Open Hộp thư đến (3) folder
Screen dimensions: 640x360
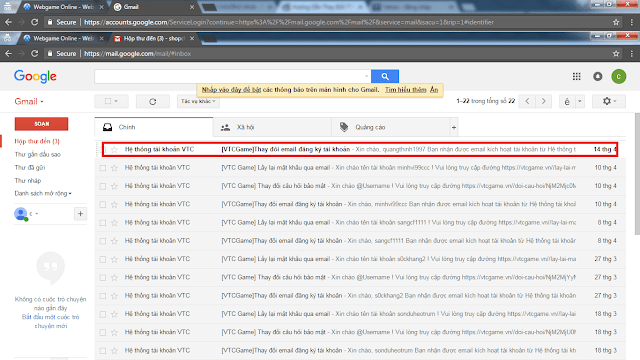[37, 141]
